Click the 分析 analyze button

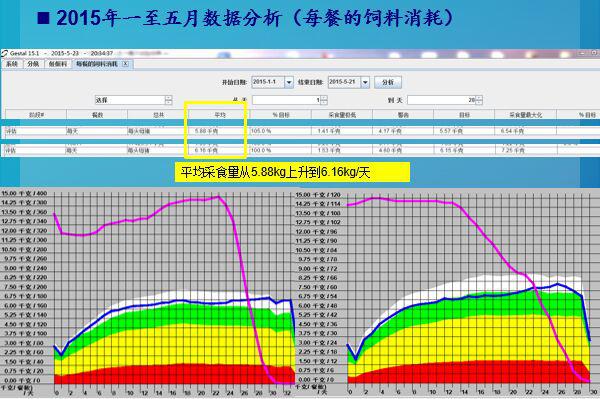click(x=388, y=82)
